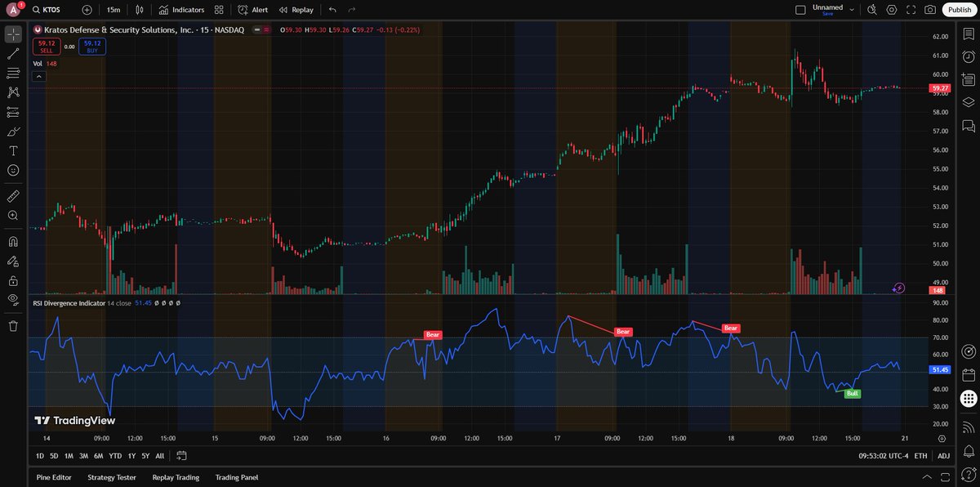Open the watchlist panel
Image resolution: width=980 pixels, height=487 pixels.
969,34
